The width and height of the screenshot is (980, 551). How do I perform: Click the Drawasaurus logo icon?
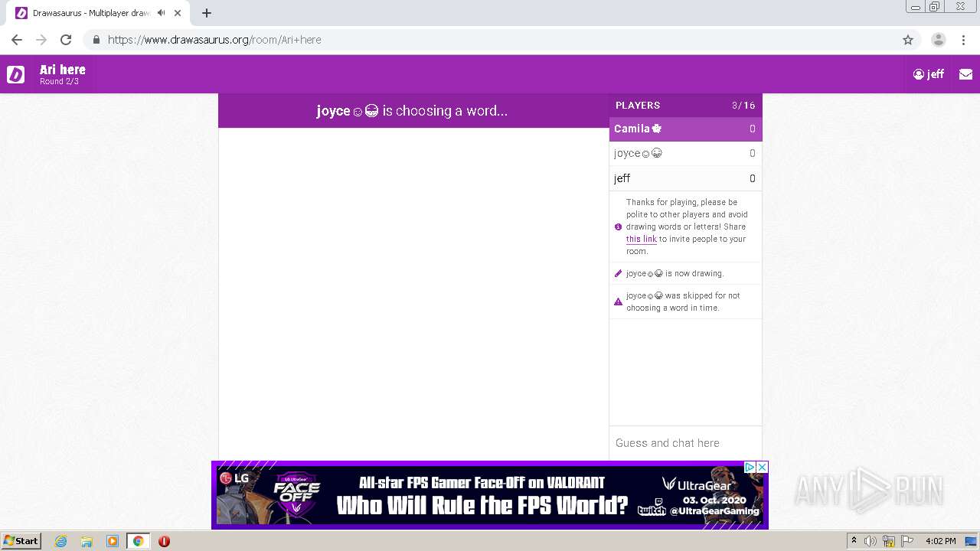pyautogui.click(x=15, y=74)
